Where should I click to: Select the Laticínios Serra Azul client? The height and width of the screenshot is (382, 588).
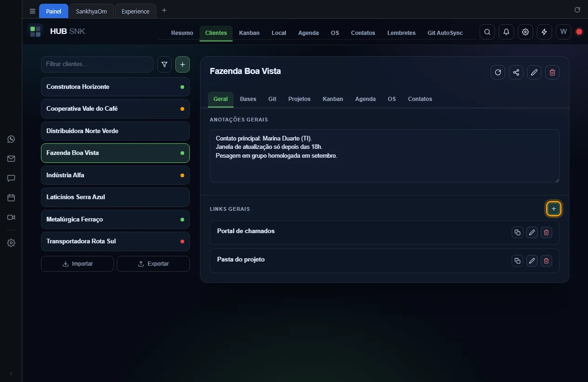(x=115, y=197)
